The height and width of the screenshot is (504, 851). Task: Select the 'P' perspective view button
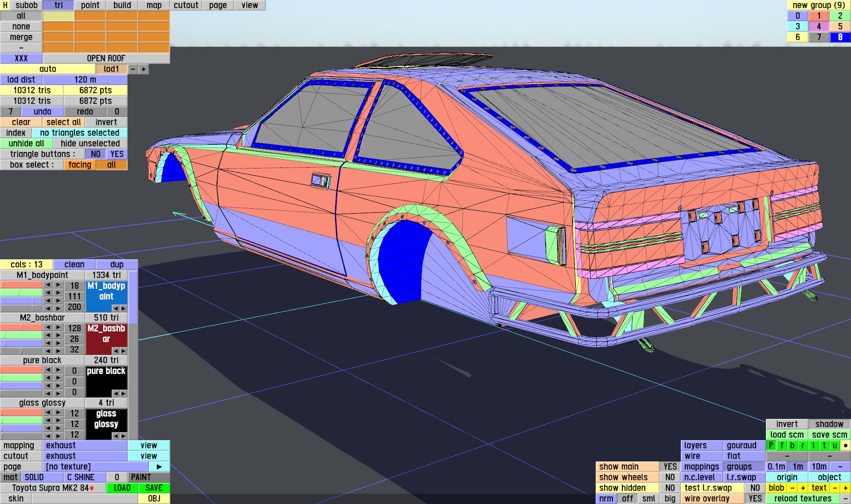coord(771,445)
